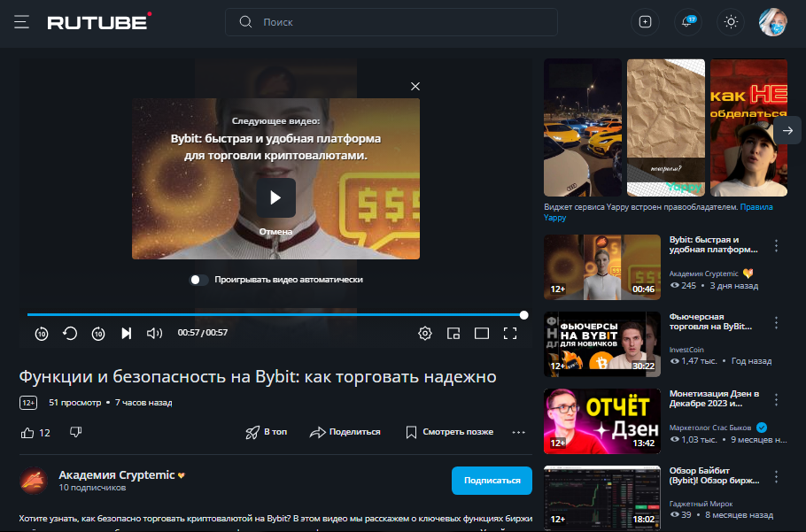Open title Фьючерсная торговля на ByBit
This screenshot has width=806, height=532.
click(710, 321)
